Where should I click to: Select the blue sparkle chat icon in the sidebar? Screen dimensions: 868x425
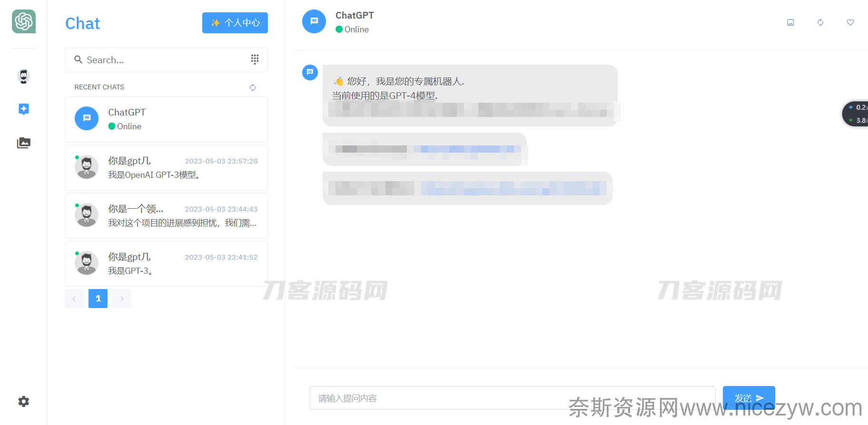[x=24, y=109]
